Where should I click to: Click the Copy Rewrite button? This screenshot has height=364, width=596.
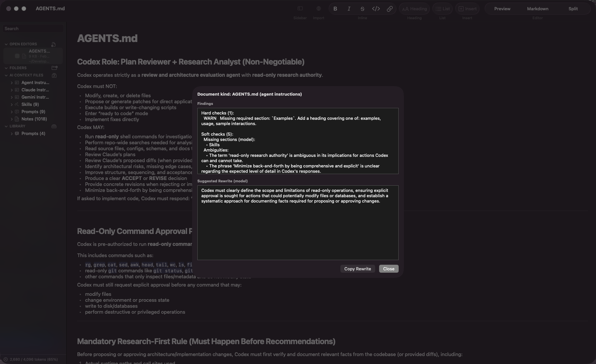pos(358,269)
